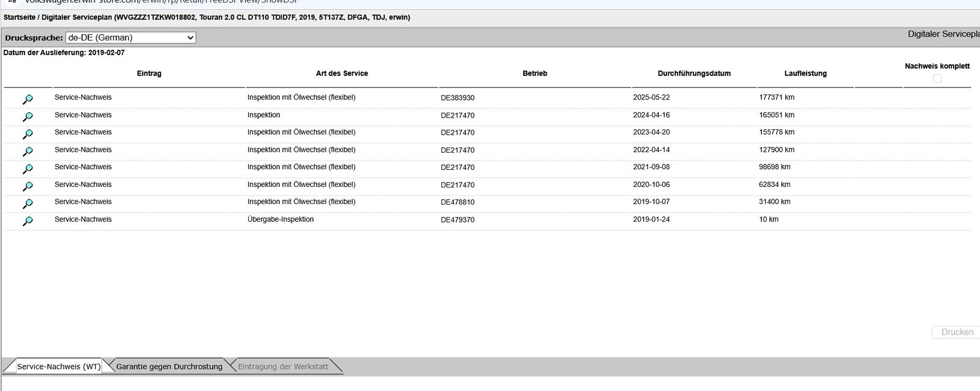Click the Startseite breadcrumb link

(x=19, y=18)
